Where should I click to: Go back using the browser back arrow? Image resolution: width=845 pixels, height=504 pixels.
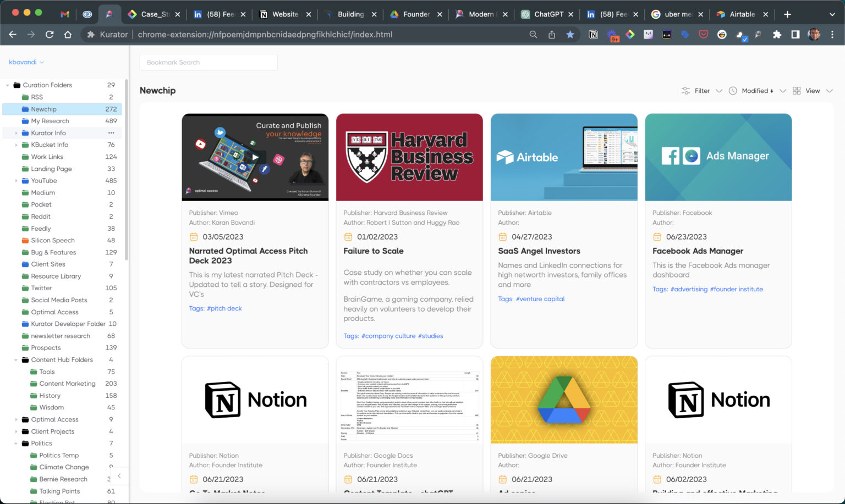(x=13, y=35)
